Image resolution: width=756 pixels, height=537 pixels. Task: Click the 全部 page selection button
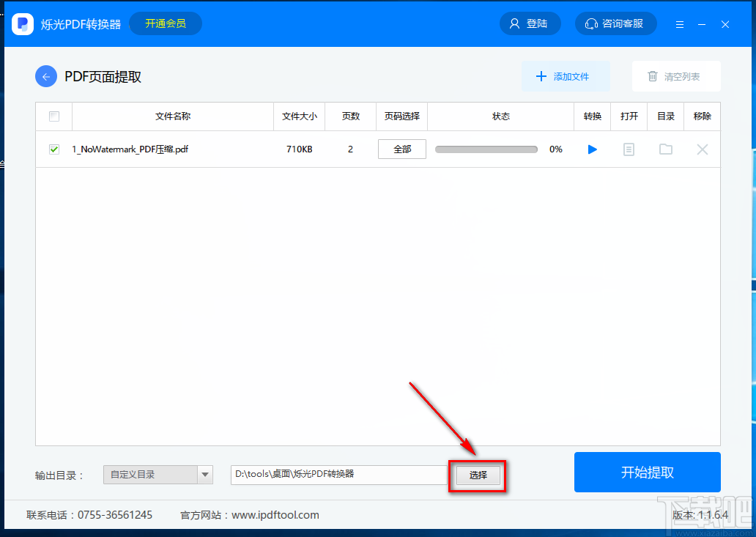(402, 149)
